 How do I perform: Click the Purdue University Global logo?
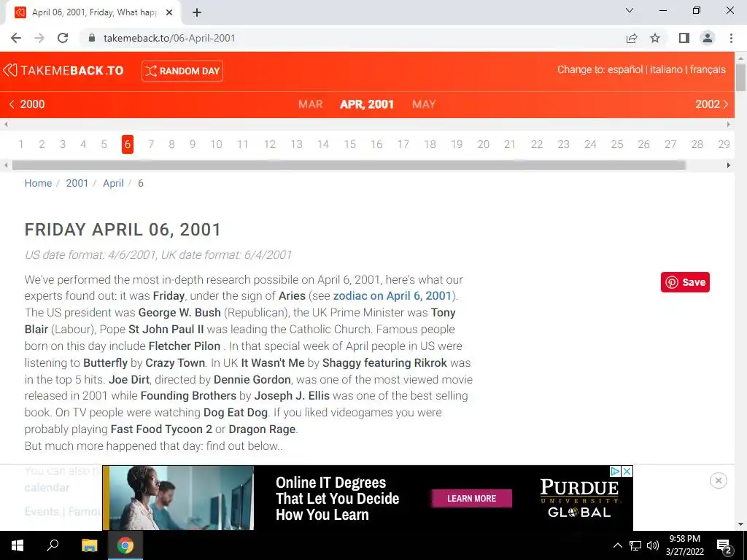pos(579,498)
